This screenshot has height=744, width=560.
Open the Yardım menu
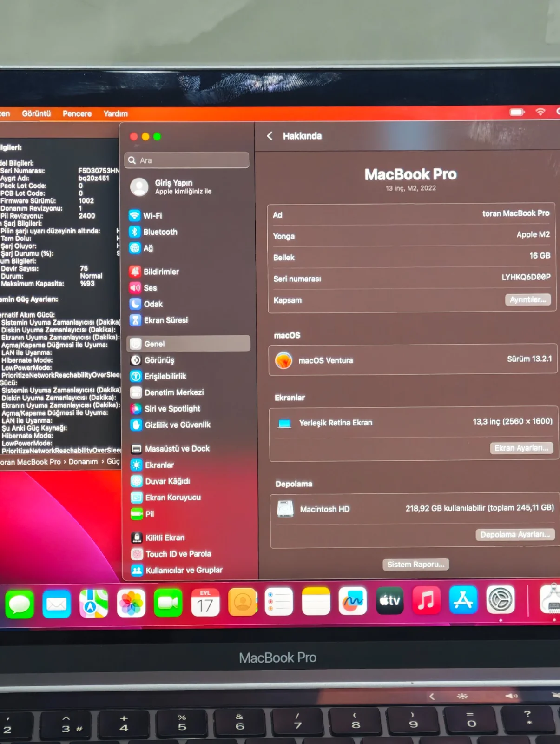click(x=115, y=113)
